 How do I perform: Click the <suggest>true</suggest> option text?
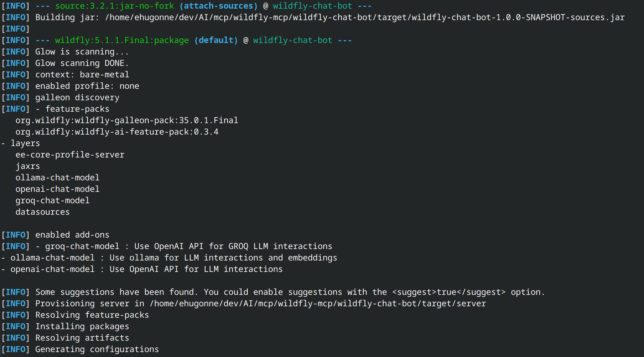click(449, 292)
